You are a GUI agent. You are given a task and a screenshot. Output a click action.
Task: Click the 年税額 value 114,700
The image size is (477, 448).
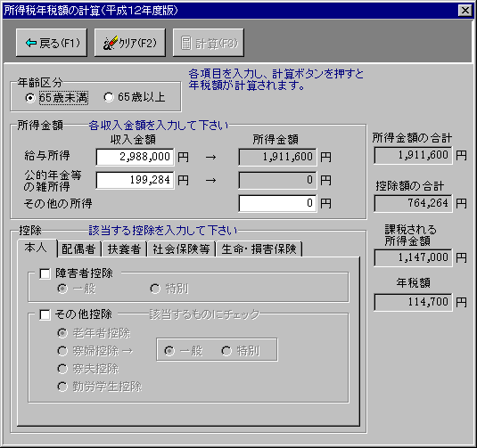[x=413, y=302]
